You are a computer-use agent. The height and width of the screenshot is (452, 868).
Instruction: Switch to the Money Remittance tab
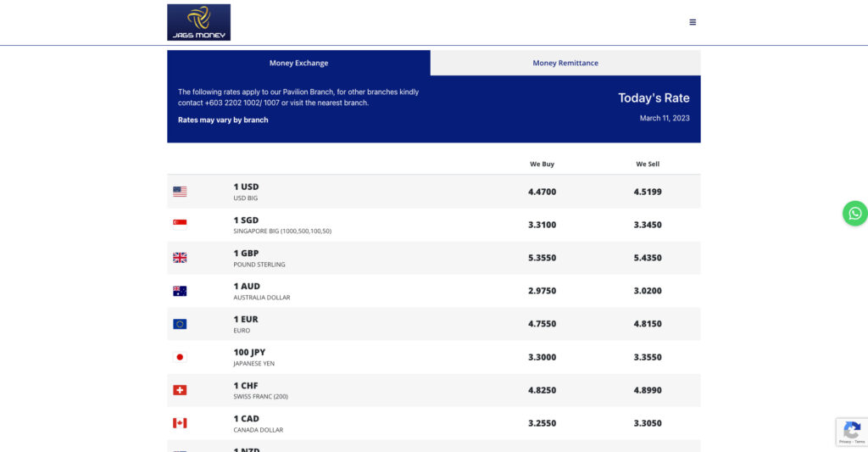click(x=565, y=63)
